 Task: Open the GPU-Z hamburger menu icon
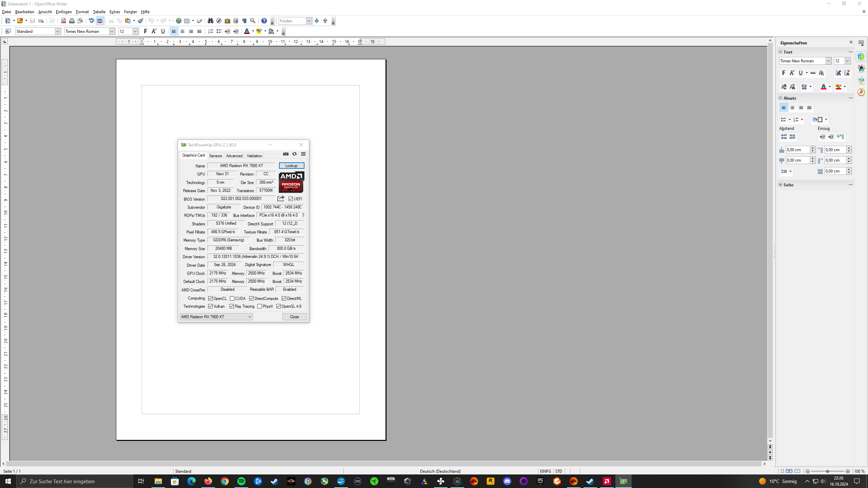coord(303,154)
